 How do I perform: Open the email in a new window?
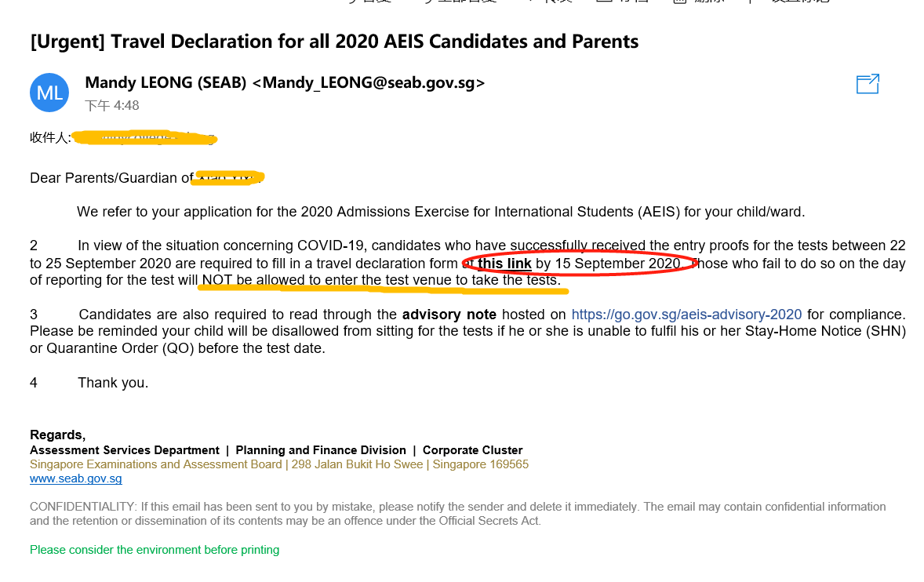(868, 84)
